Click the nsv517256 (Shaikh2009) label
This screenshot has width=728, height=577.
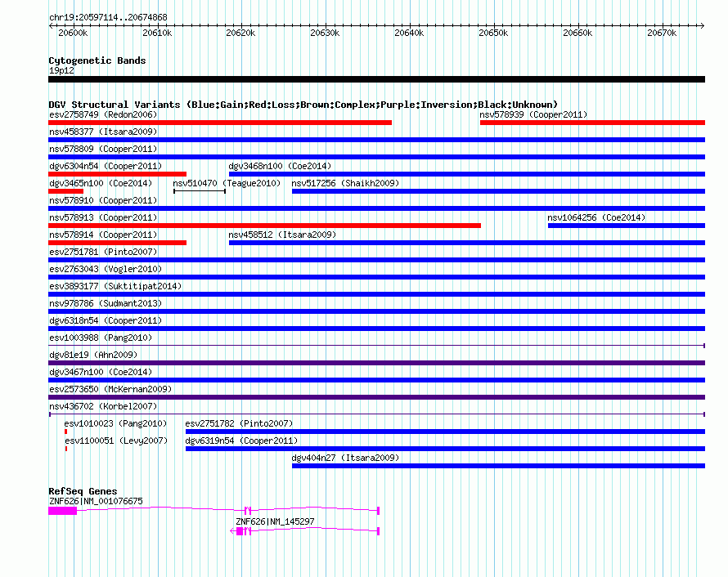345,183
